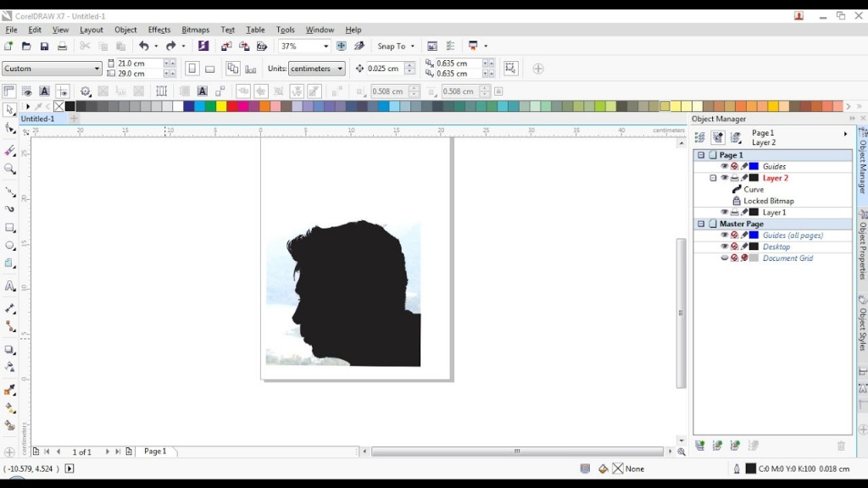This screenshot has width=868, height=488.
Task: Open the zoom level dropdown showing 37%
Action: click(325, 46)
